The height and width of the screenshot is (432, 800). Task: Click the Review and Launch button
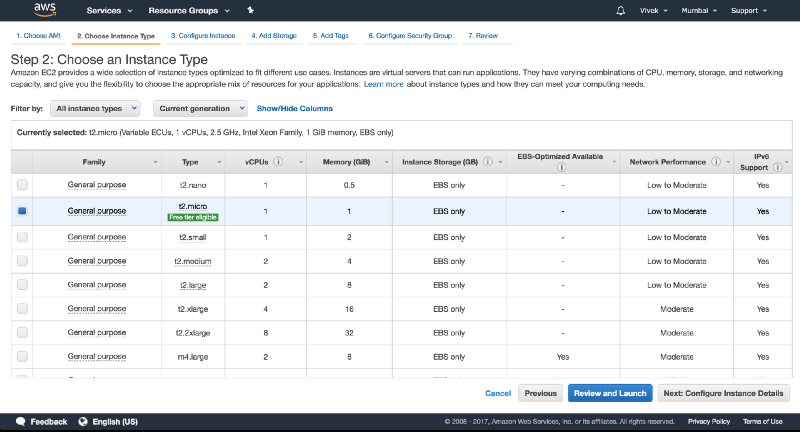[x=610, y=393]
